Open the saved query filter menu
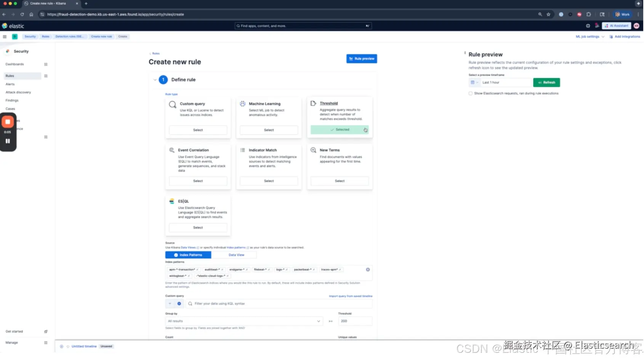 (170, 304)
